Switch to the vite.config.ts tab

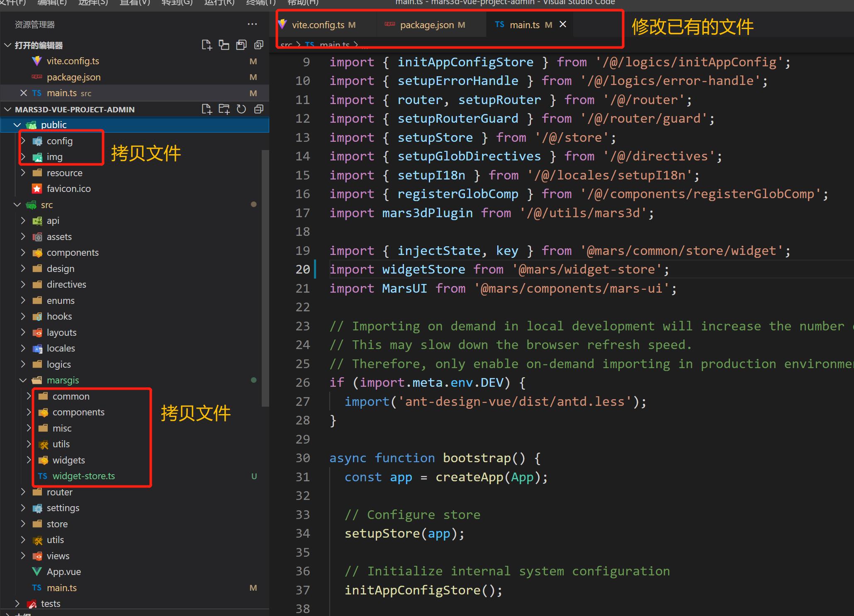(318, 25)
